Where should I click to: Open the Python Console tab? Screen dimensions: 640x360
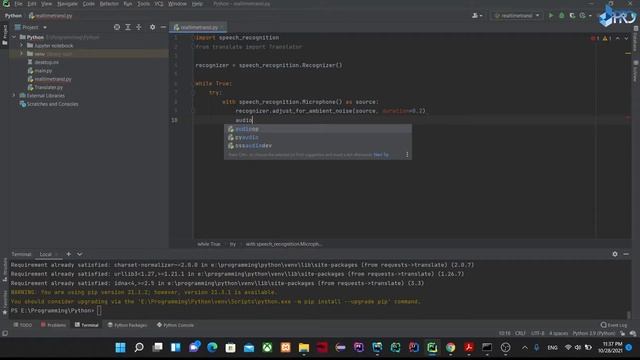pos(176,325)
